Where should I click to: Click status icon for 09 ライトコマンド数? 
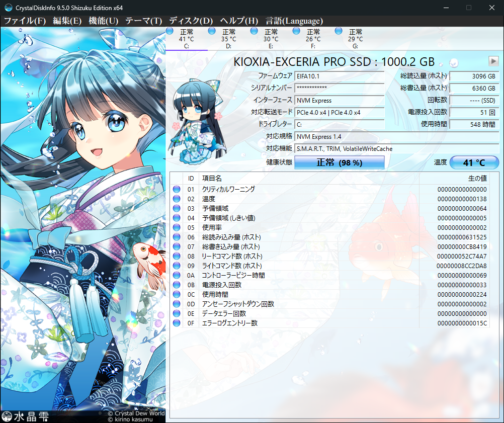click(177, 266)
